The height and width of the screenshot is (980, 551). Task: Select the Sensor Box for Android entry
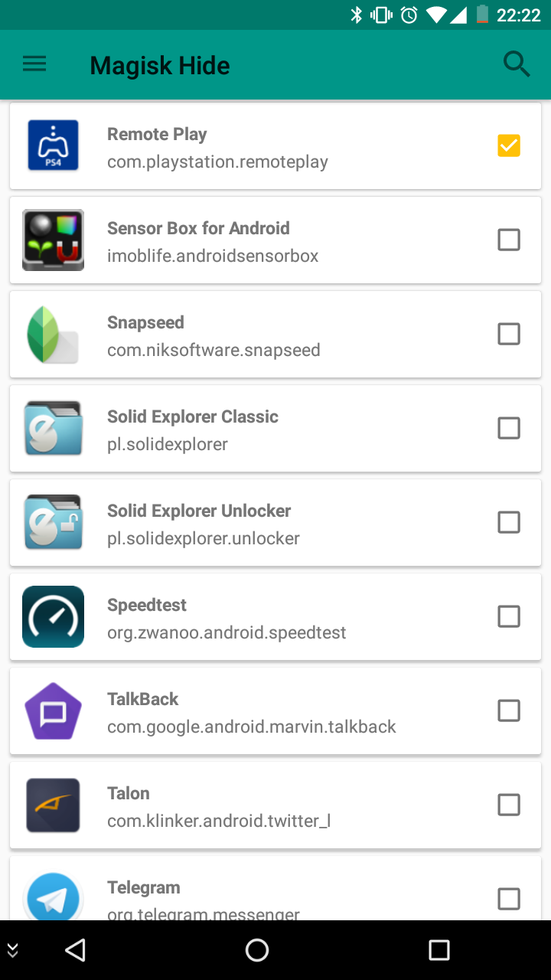[275, 240]
